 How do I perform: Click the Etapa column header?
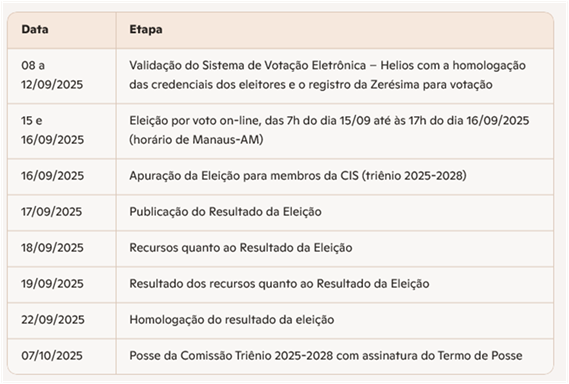point(146,29)
